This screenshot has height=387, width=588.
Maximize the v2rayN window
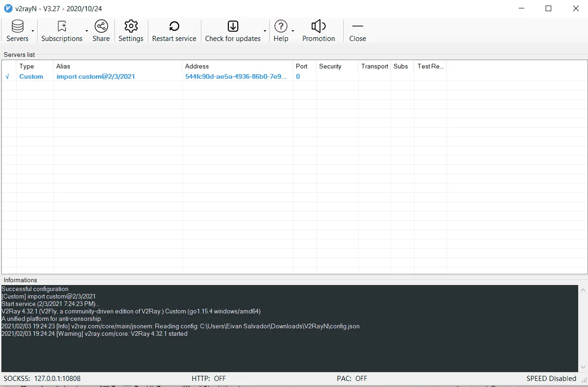click(x=548, y=8)
